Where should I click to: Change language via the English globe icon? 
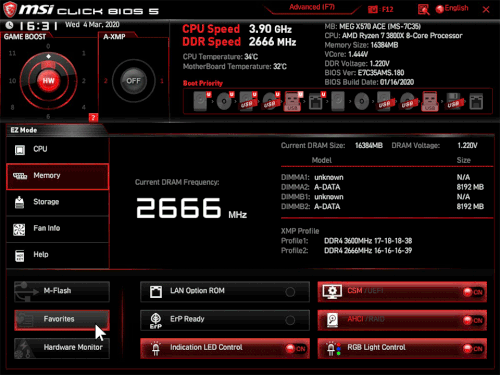coord(452,9)
